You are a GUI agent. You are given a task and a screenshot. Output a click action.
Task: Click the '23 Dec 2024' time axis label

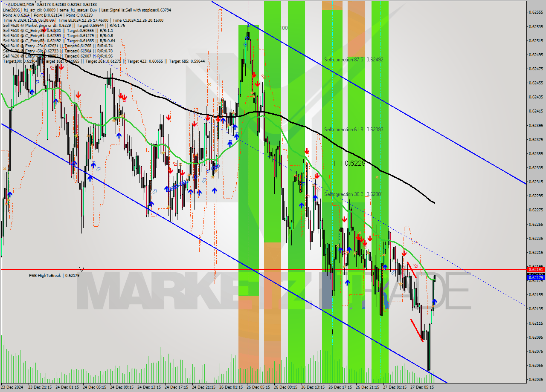12,387
